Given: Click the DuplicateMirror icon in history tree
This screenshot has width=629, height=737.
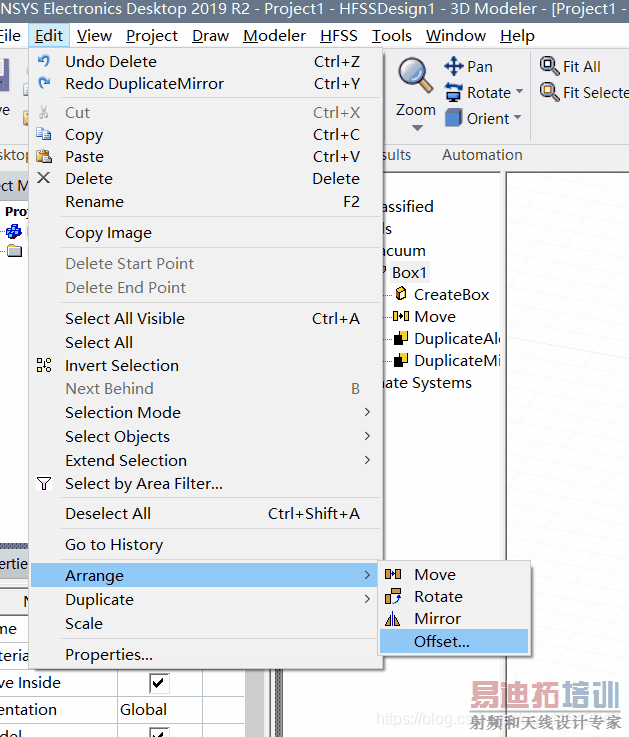Looking at the screenshot, I should 401,360.
